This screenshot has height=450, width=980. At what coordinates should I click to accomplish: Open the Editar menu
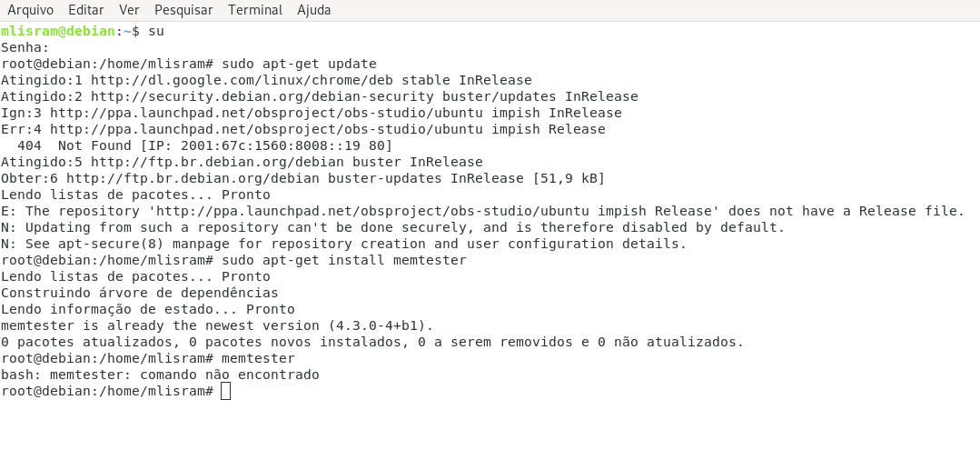[x=85, y=10]
